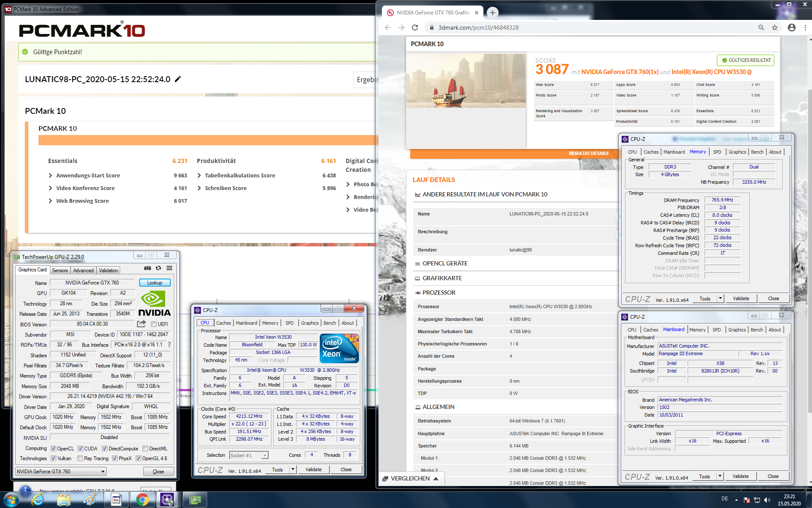The height and width of the screenshot is (508, 812).
Task: Click Close in the CPU-Z Mainboard window
Action: pyautogui.click(x=773, y=476)
